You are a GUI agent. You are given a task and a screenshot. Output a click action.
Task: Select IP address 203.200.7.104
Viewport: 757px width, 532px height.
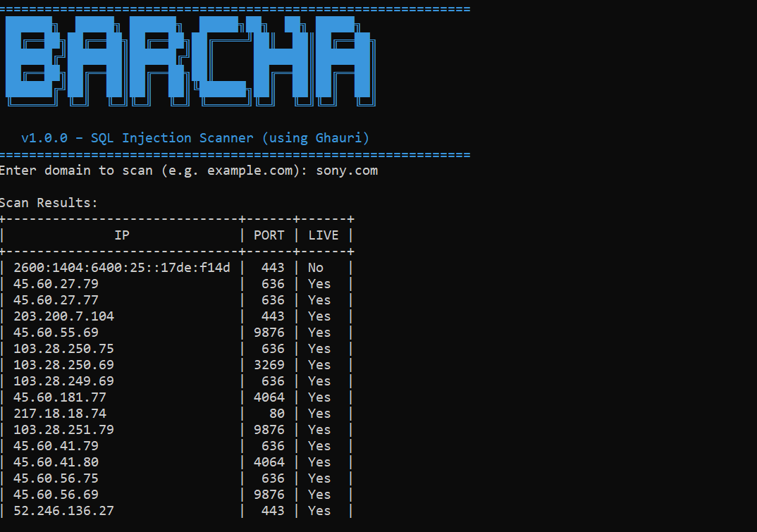63,316
